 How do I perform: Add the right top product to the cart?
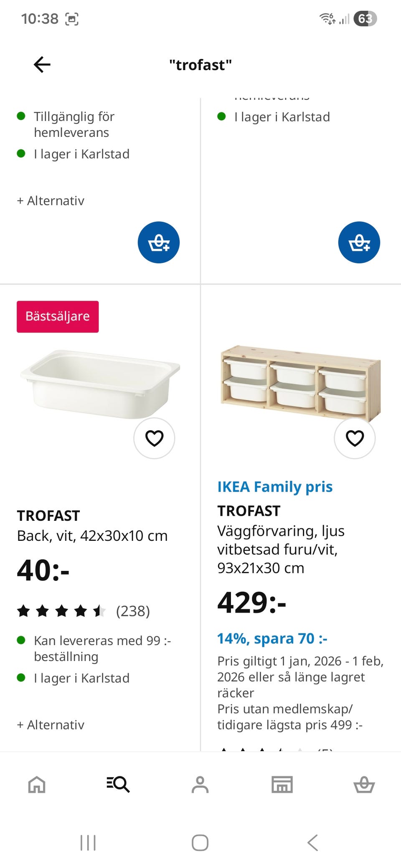point(359,242)
